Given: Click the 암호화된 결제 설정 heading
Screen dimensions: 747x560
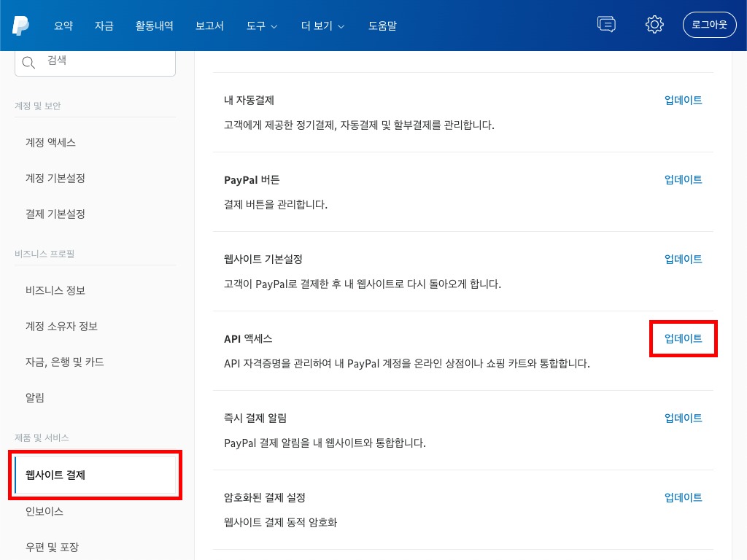Looking at the screenshot, I should pos(264,497).
